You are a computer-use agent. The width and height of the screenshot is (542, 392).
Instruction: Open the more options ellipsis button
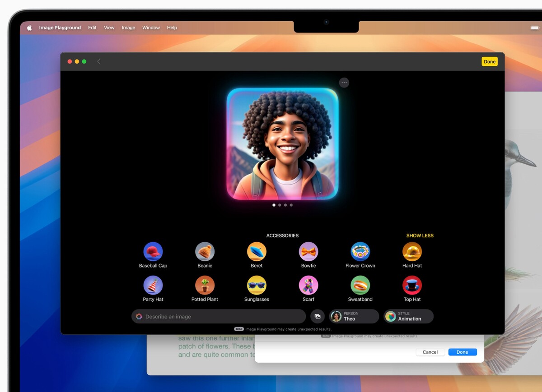click(344, 83)
